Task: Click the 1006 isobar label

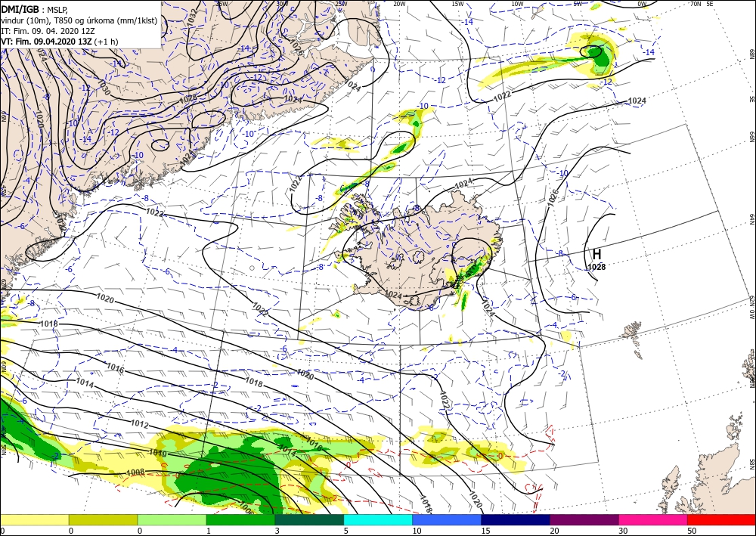Action: [246, 509]
